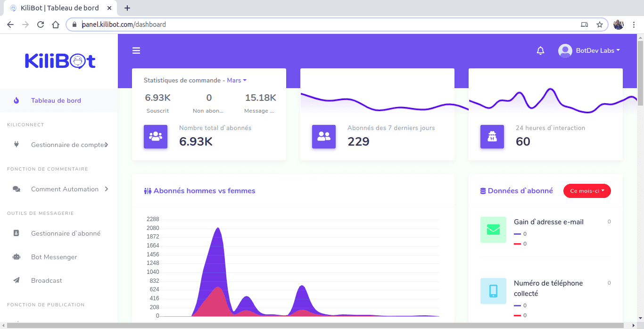Click the green email envelope icon

coord(493,230)
